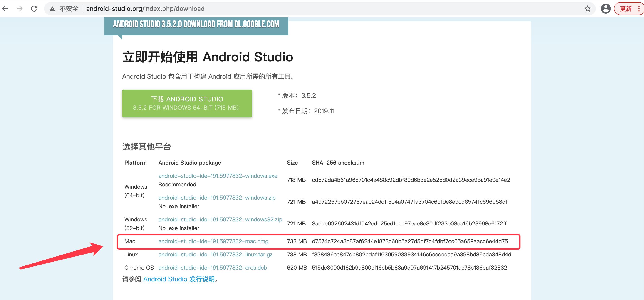Download android-studio-ide-191.5977832-windows.exe
The width and height of the screenshot is (644, 300).
point(218,176)
